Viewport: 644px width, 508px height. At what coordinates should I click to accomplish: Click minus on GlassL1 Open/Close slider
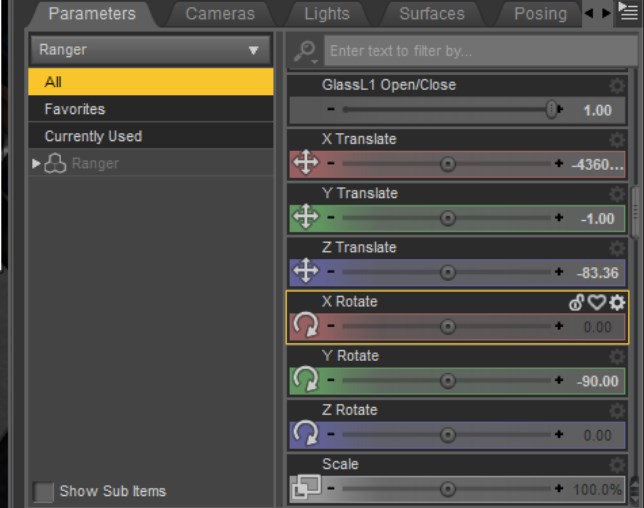pyautogui.click(x=331, y=109)
